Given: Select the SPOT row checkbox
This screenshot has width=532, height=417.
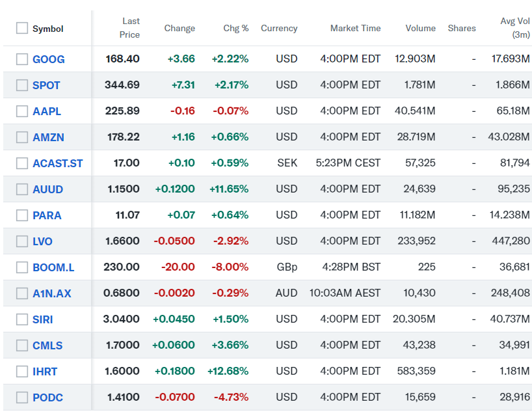Looking at the screenshot, I should click(x=22, y=85).
